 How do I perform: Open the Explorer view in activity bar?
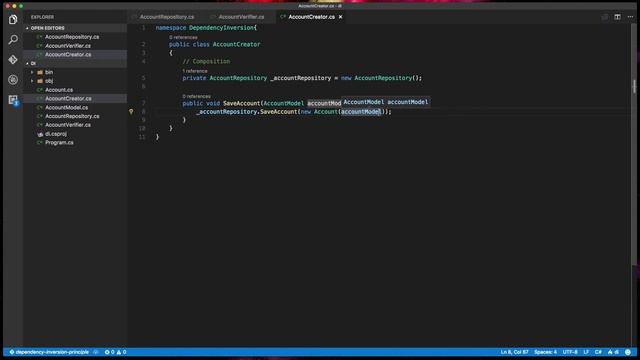click(x=13, y=19)
